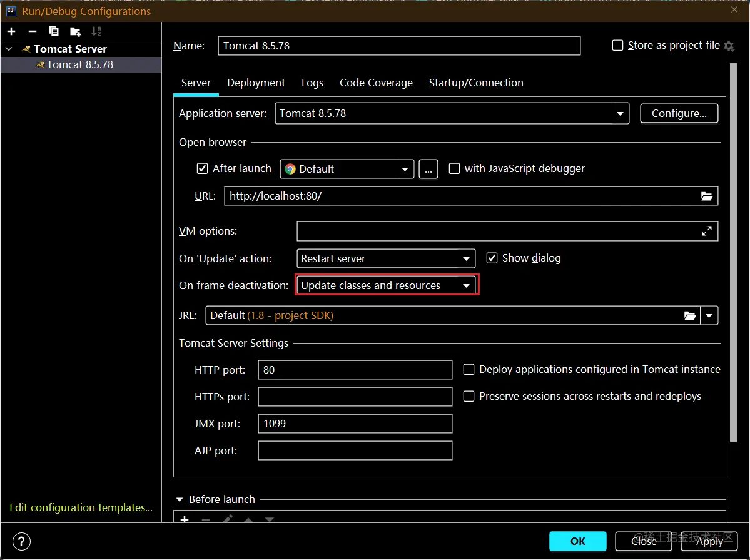750x560 pixels.
Task: Click the IntelliJ window icon in the title bar
Action: [11, 11]
